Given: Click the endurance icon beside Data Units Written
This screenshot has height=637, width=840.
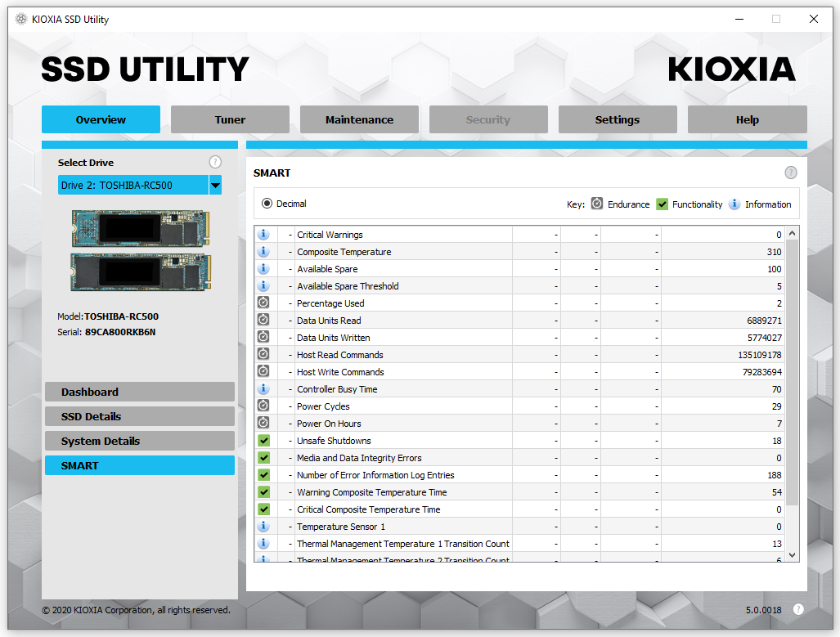Looking at the screenshot, I should 263,337.
